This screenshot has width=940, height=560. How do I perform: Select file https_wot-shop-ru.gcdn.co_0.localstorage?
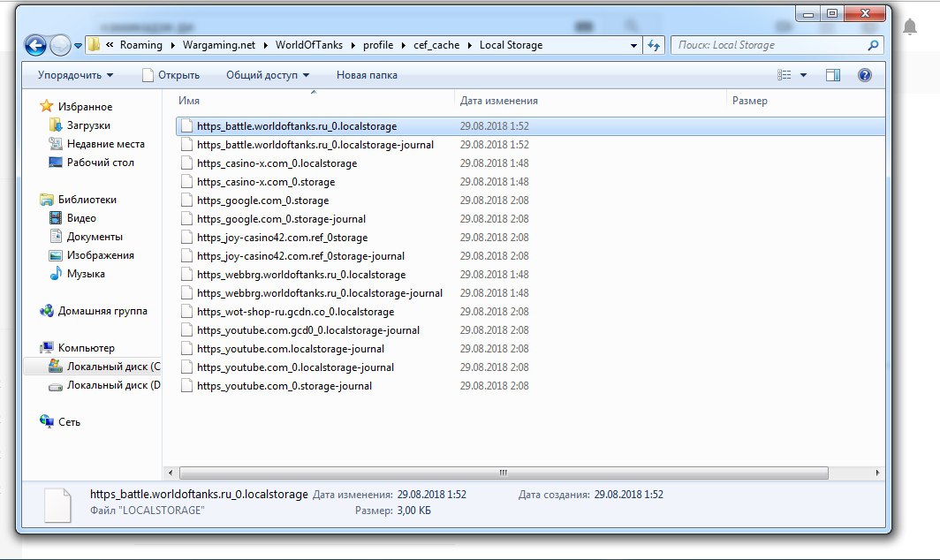tap(296, 313)
